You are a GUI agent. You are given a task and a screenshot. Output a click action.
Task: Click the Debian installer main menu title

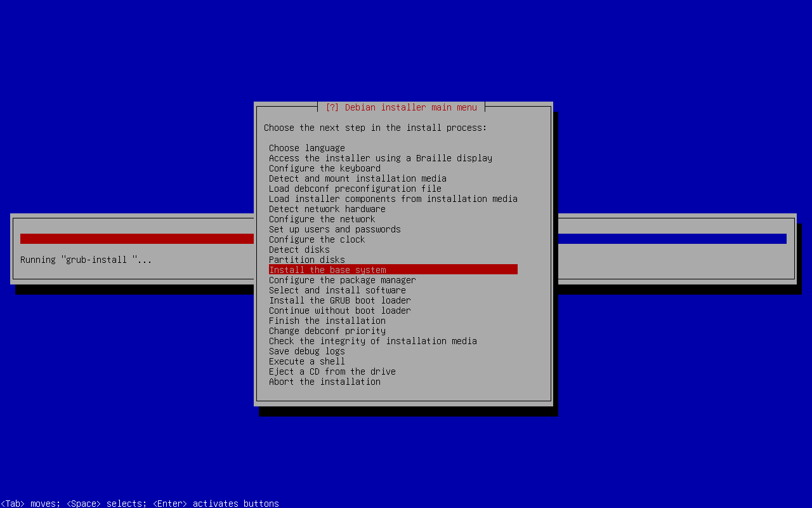401,107
